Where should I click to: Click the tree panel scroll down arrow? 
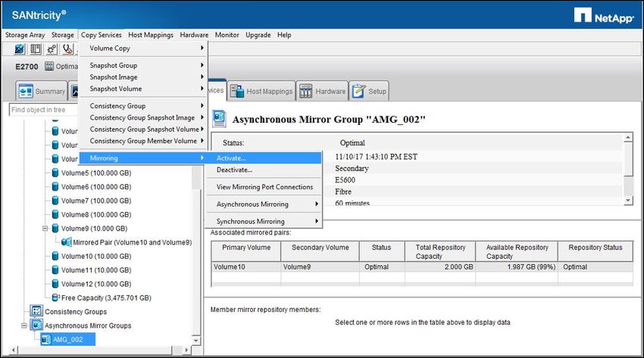click(196, 341)
